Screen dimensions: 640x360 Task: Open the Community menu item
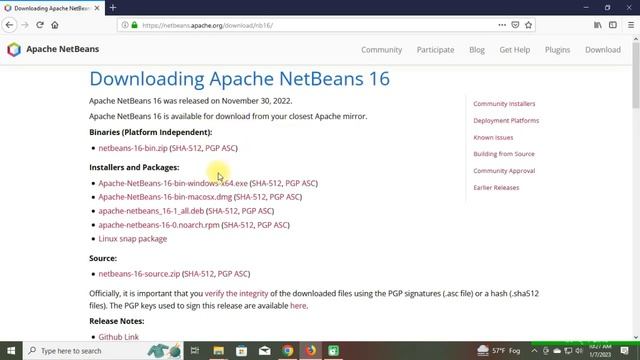coord(381,50)
